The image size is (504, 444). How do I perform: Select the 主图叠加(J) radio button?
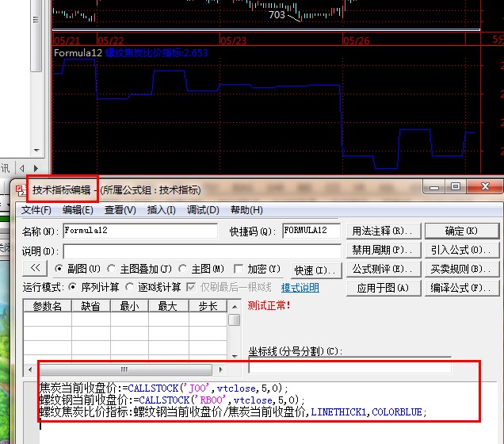click(x=112, y=269)
